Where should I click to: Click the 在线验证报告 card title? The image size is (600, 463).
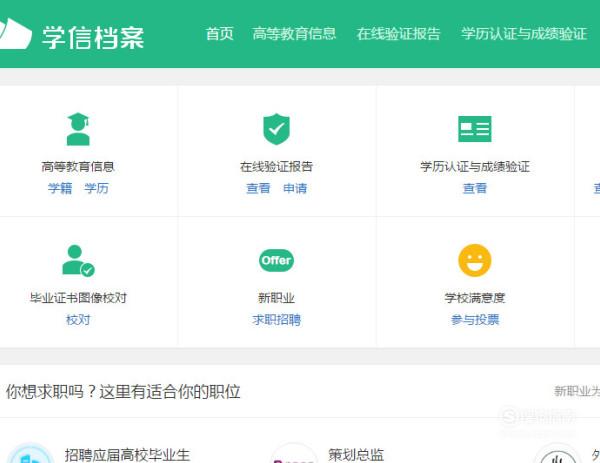coord(276,166)
